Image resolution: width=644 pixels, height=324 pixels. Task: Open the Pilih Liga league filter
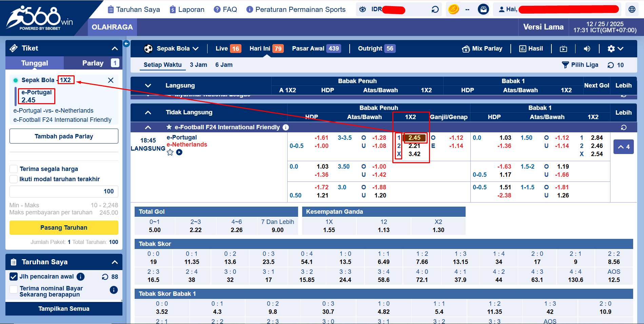pyautogui.click(x=580, y=65)
